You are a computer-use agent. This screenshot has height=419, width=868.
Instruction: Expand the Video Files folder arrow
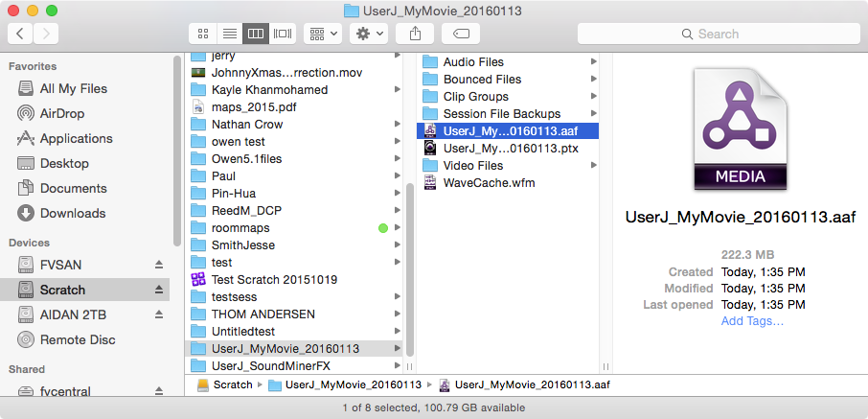coord(593,165)
